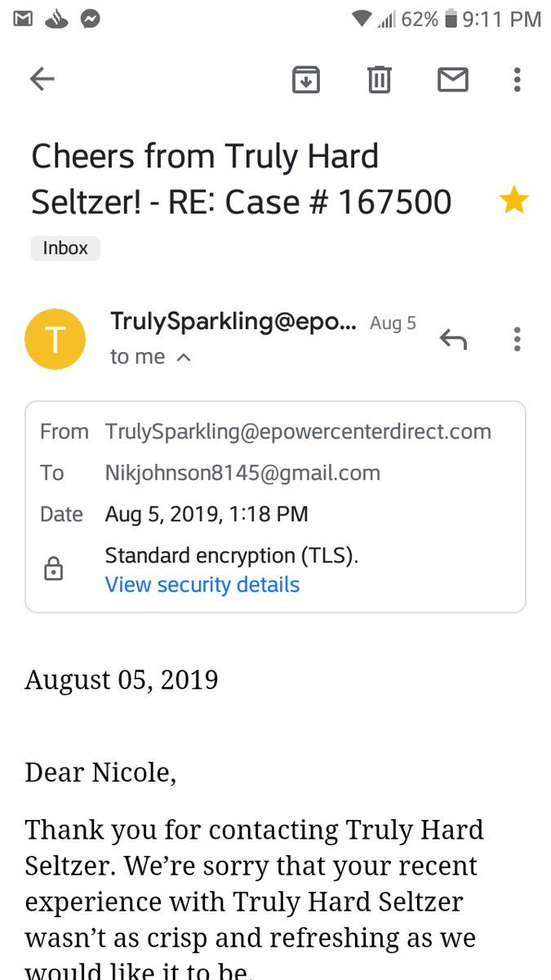
Task: Tap the battery indicator in status bar
Action: click(451, 19)
